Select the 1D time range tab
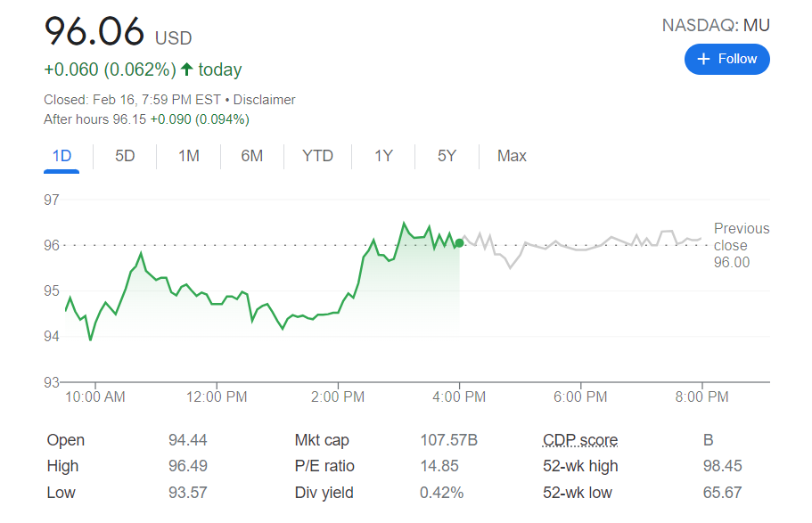This screenshot has height=523, width=812. 62,156
